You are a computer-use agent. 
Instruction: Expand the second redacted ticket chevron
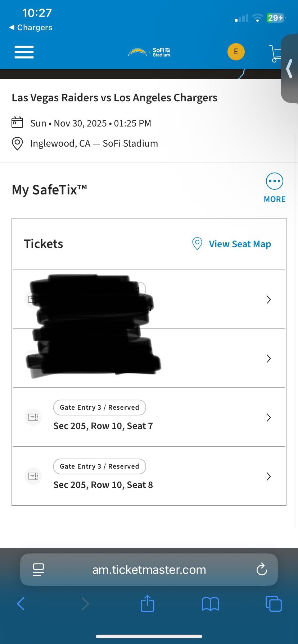(x=268, y=359)
